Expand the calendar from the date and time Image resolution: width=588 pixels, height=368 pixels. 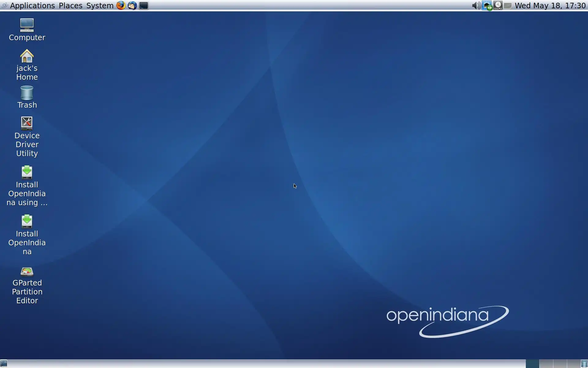(550, 6)
